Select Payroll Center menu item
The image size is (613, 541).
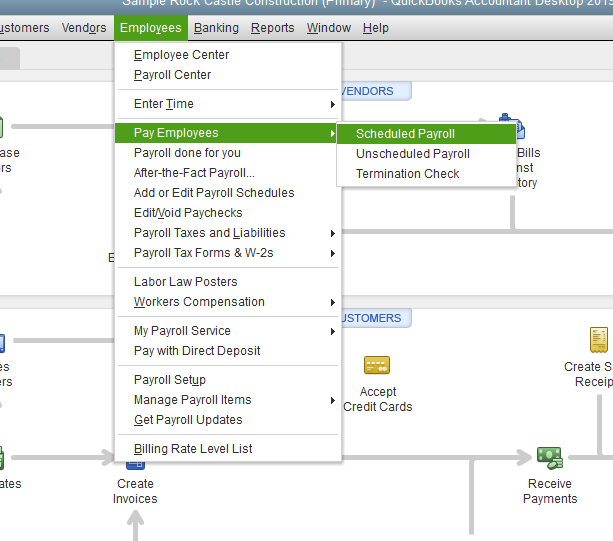point(228,75)
